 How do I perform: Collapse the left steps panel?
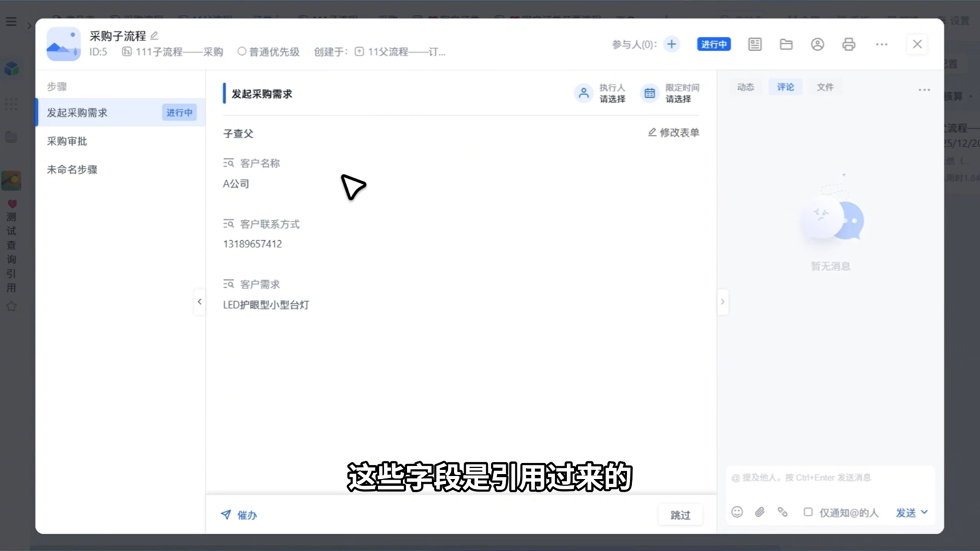(200, 302)
